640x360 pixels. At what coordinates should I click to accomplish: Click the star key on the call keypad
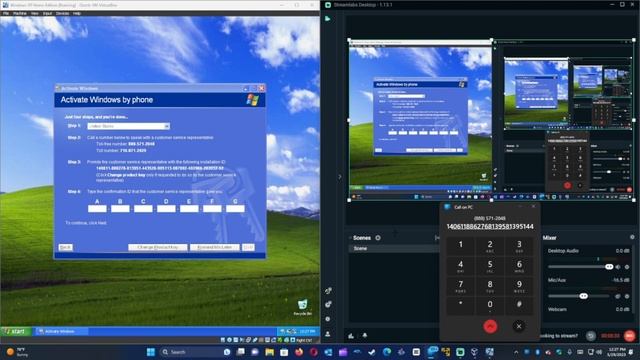click(x=460, y=304)
